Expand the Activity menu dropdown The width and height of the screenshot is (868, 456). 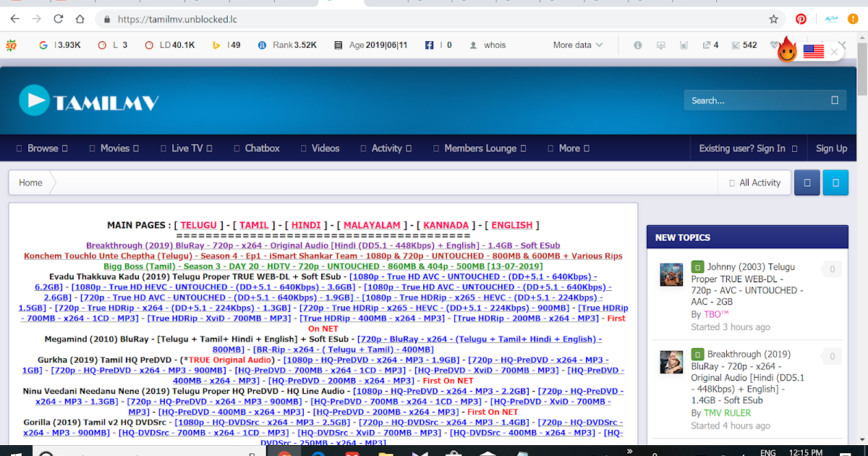pos(386,148)
